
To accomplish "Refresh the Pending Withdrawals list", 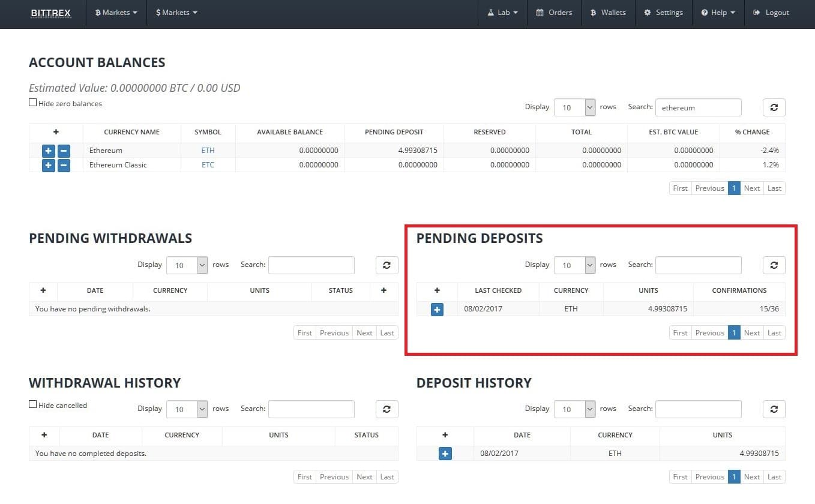I will point(386,265).
